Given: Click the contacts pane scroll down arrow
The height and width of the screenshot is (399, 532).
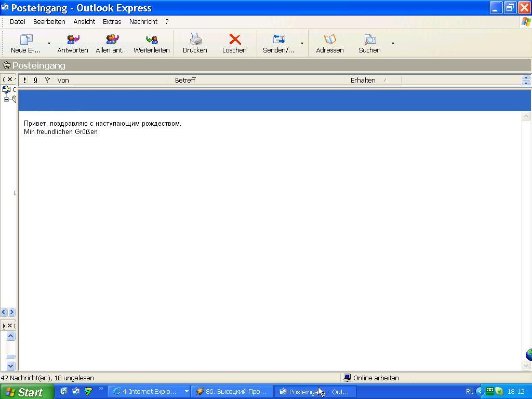Looking at the screenshot, I should pos(10,366).
